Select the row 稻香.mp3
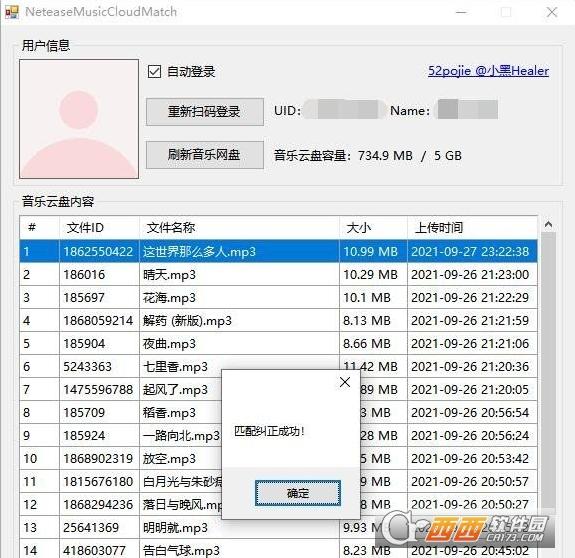The width and height of the screenshot is (575, 558). point(279,412)
